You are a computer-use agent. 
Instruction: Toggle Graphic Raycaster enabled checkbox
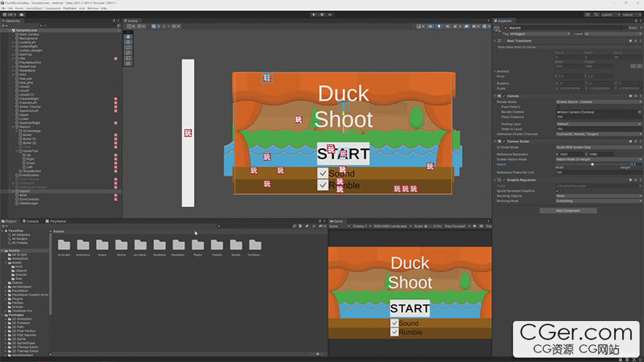504,180
